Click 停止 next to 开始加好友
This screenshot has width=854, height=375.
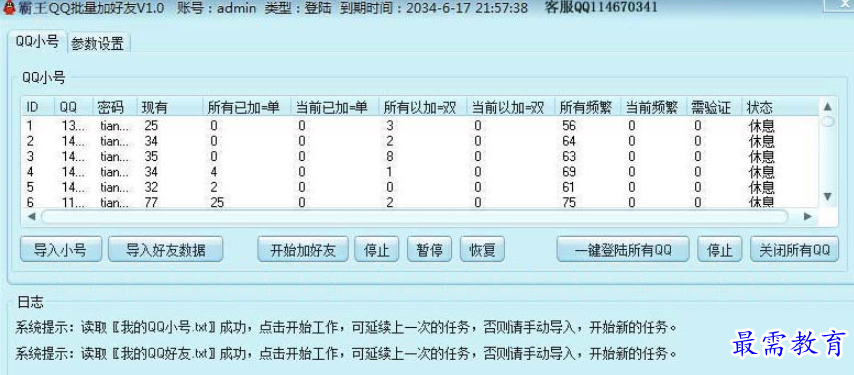click(x=376, y=250)
